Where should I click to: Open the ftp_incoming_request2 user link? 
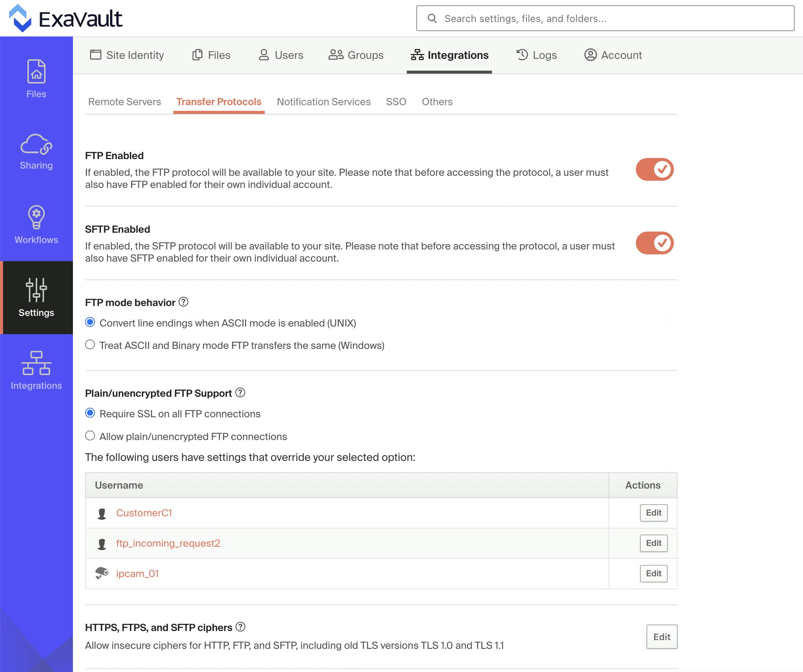(168, 543)
